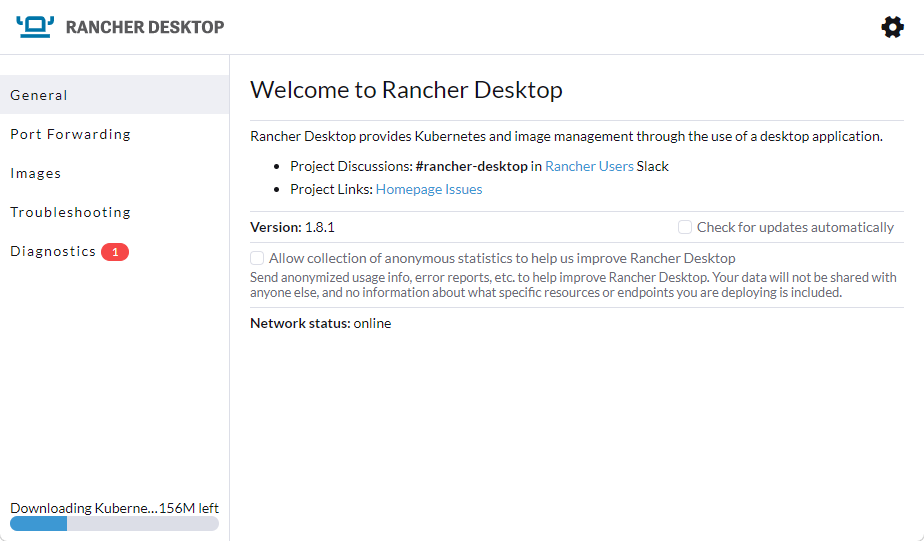Go to the Images section
The height and width of the screenshot is (541, 924).
click(114, 173)
